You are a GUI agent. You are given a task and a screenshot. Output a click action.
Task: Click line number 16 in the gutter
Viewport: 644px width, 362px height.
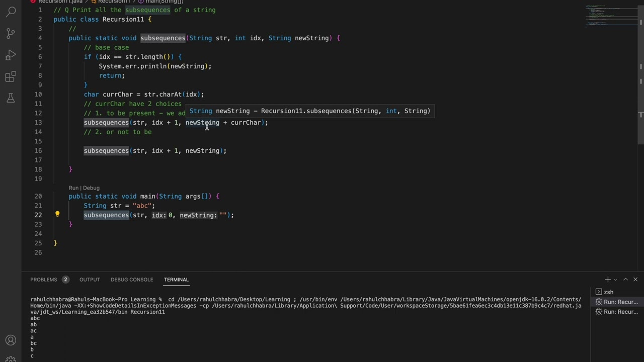pos(39,151)
